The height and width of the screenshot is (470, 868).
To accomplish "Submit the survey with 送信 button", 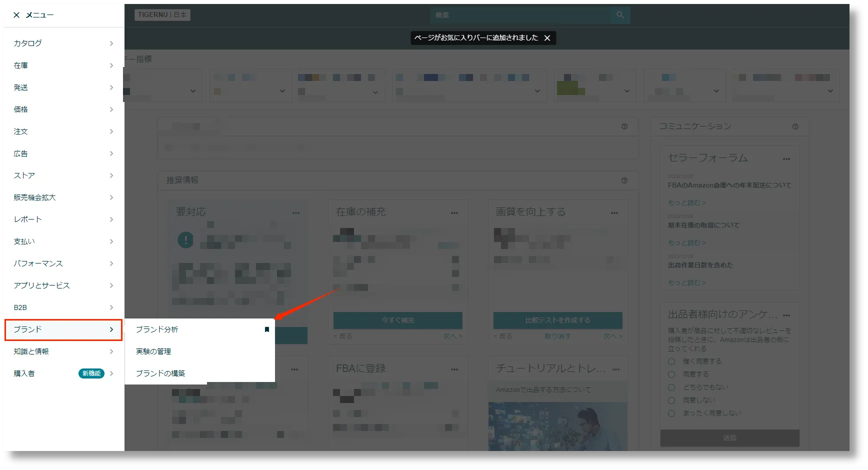I will (729, 438).
